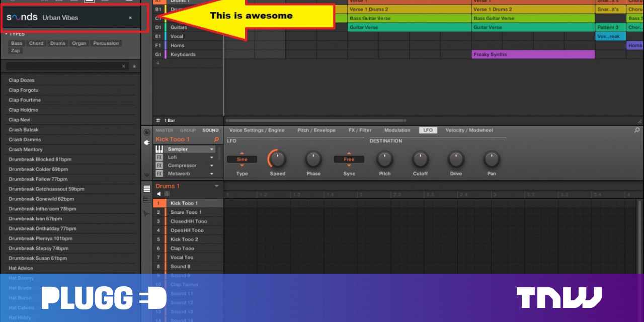Open FX / Filter page

click(x=360, y=130)
